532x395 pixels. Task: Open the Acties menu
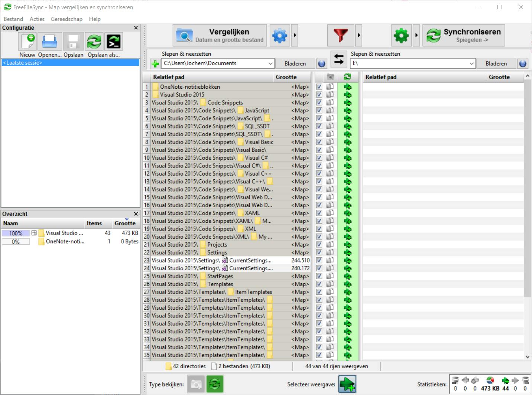[37, 19]
